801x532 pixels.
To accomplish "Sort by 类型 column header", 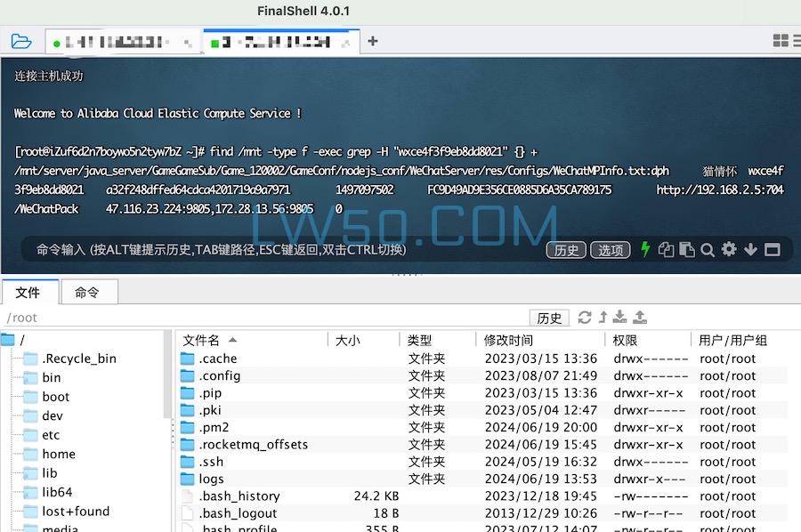I will [x=438, y=341].
